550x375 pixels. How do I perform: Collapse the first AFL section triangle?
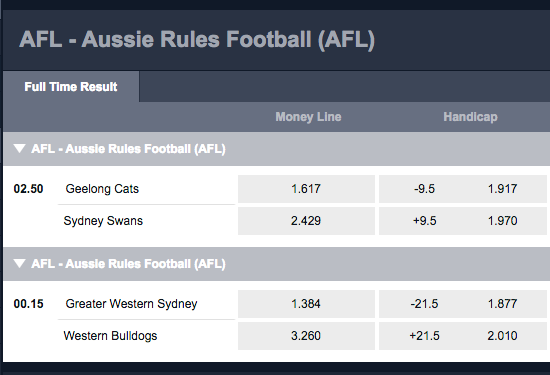(x=19, y=149)
